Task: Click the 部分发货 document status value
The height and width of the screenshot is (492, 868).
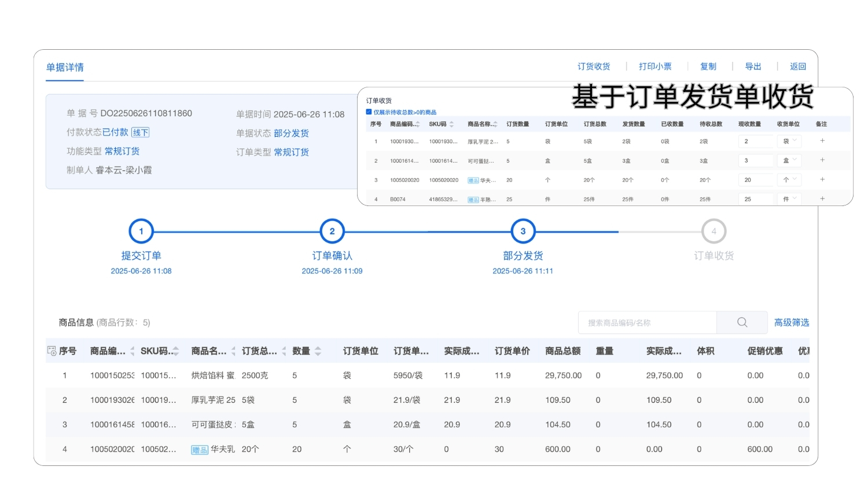Action: [x=291, y=133]
